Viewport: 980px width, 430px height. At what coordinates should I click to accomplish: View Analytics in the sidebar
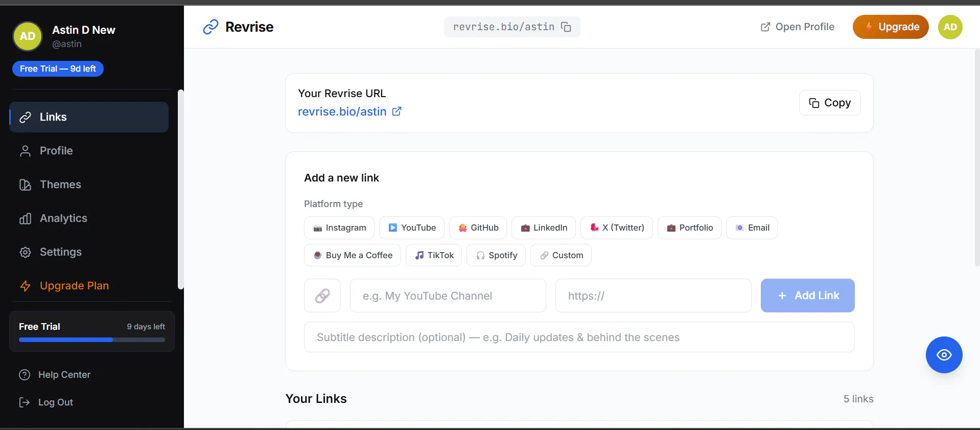click(89, 218)
